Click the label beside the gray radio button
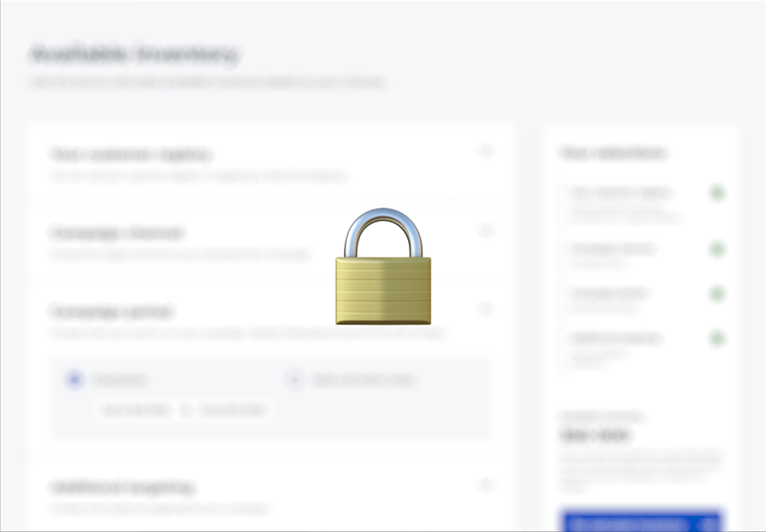This screenshot has width=766, height=532. [x=364, y=380]
